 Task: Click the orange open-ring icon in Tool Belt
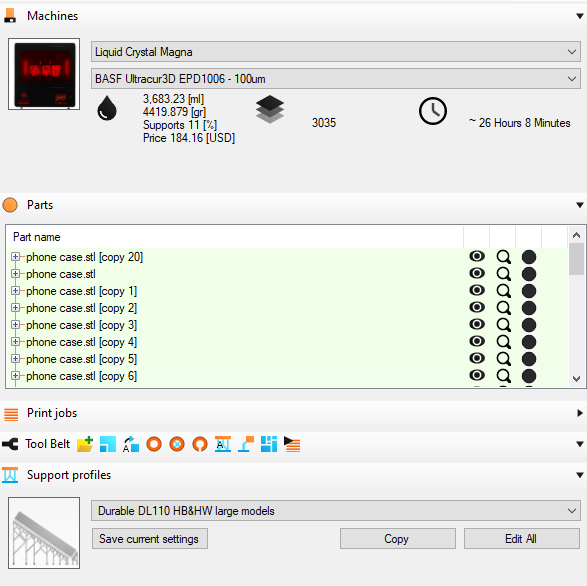point(200,444)
